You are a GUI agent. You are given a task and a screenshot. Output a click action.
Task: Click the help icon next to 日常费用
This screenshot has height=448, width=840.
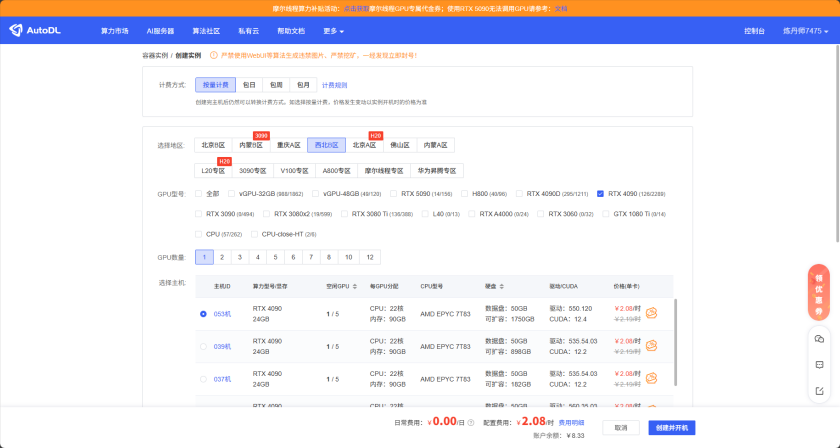471,423
